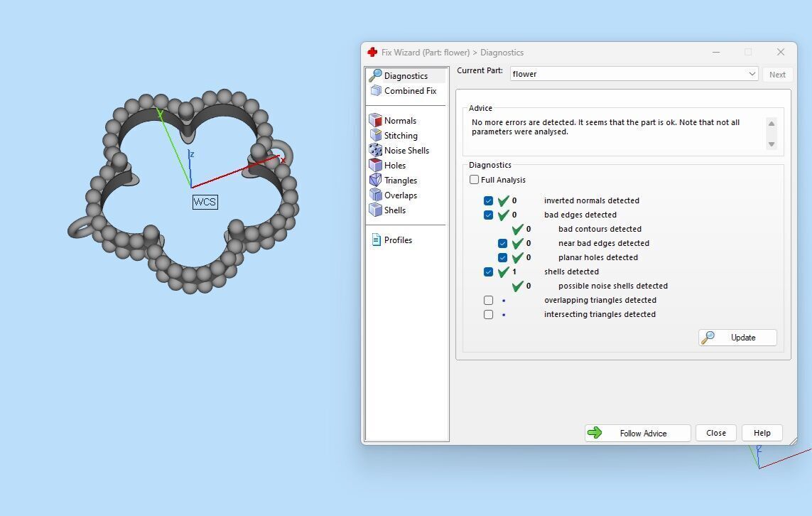Click the Combined Fix icon
Screen dimensions: 812x516
click(x=376, y=91)
